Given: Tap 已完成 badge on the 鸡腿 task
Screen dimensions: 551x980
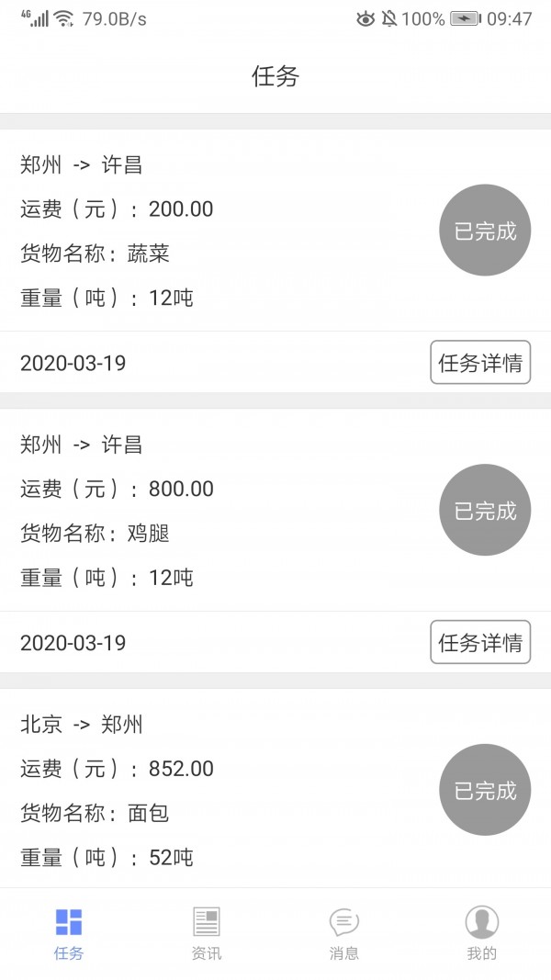Looking at the screenshot, I should pyautogui.click(x=486, y=511).
